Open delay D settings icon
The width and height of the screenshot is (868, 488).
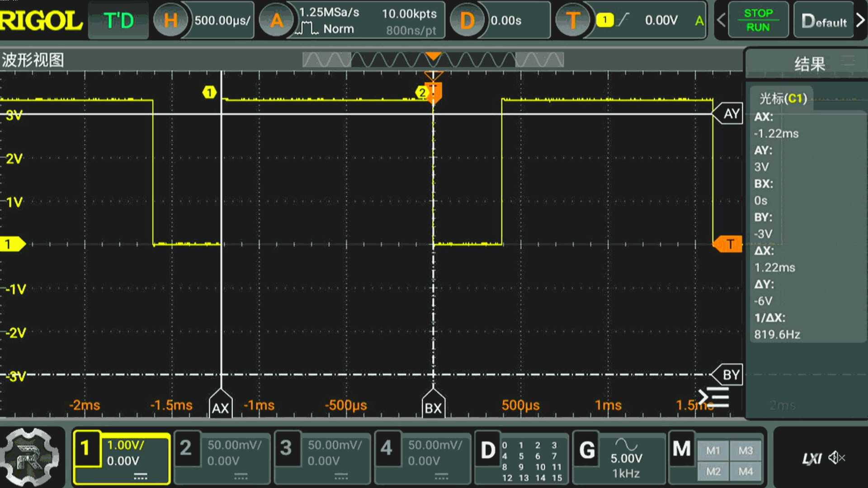(467, 20)
